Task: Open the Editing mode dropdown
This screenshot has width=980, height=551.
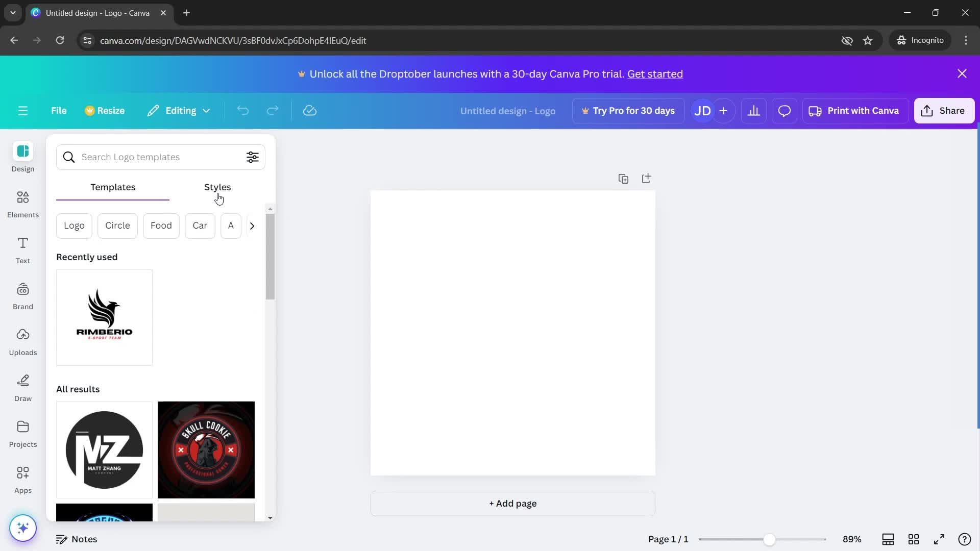Action: (x=179, y=111)
